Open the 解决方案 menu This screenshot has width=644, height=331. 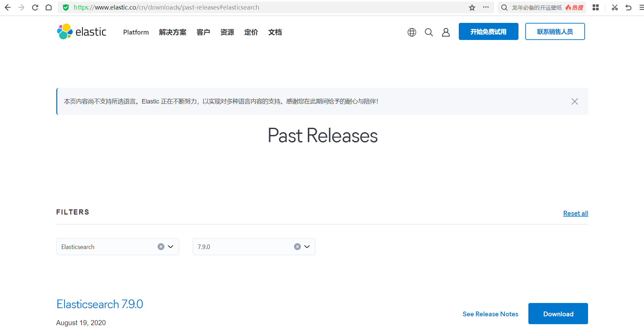click(173, 32)
